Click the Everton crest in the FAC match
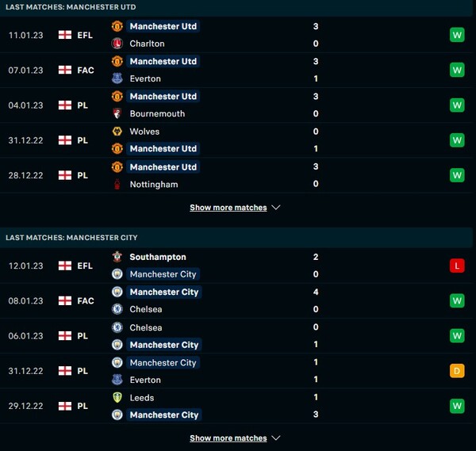 [x=117, y=78]
